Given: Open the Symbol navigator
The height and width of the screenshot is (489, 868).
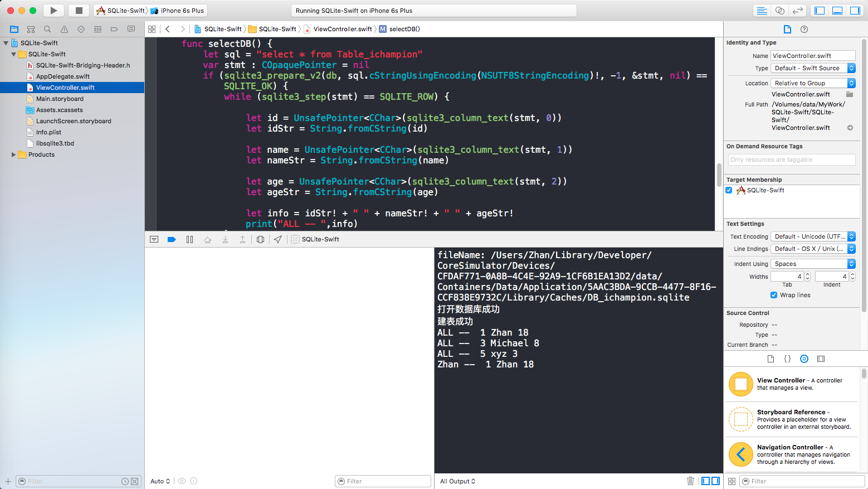Looking at the screenshot, I should tap(31, 29).
